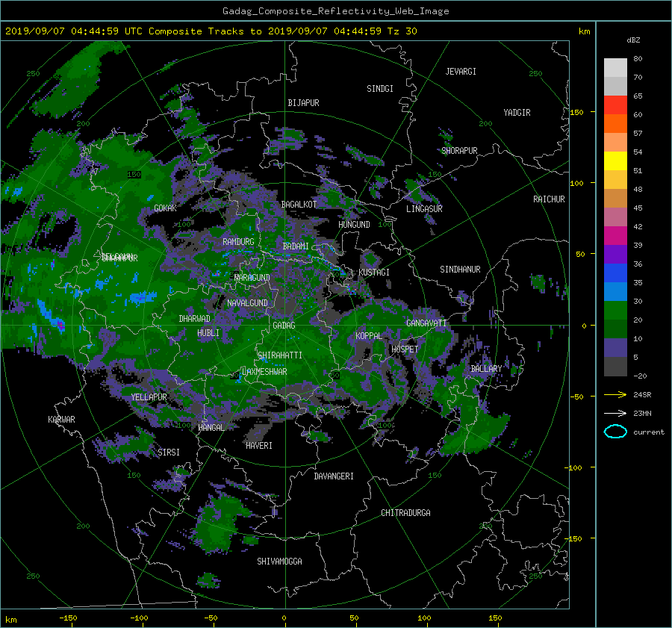Click the white 80 dBZ legend swatch
Viewport: 672px width, 628px height.
615,67
